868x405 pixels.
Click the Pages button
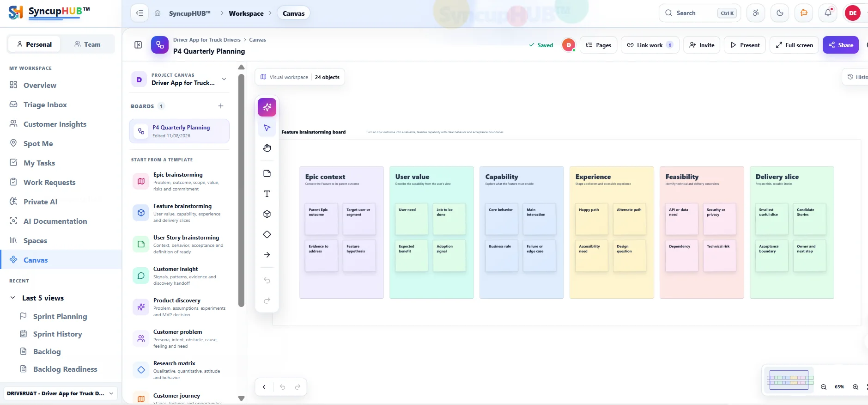598,45
